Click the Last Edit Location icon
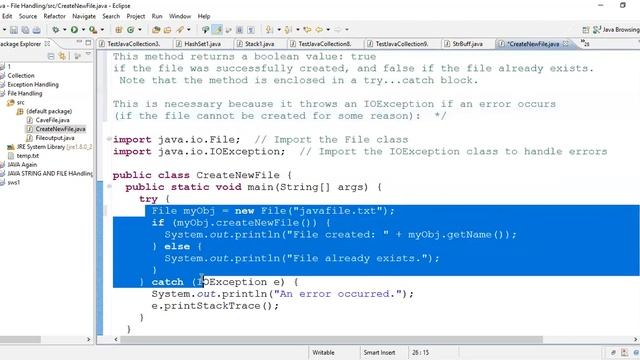 (x=307, y=30)
